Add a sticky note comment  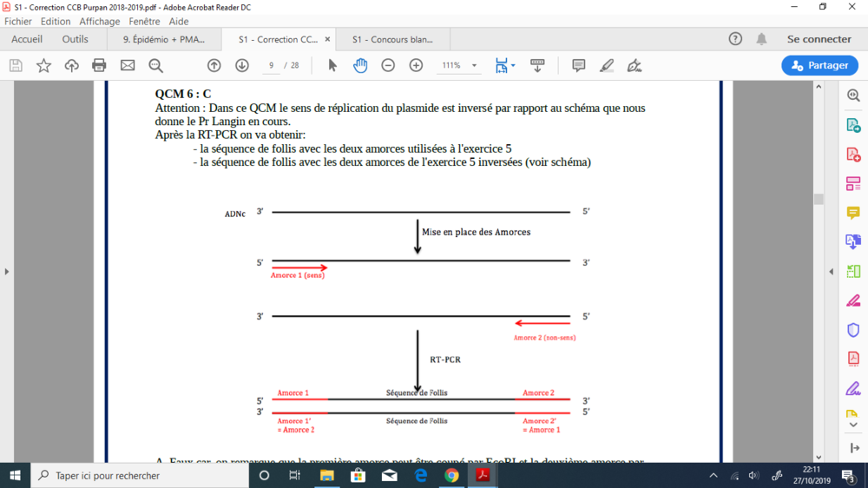click(579, 65)
